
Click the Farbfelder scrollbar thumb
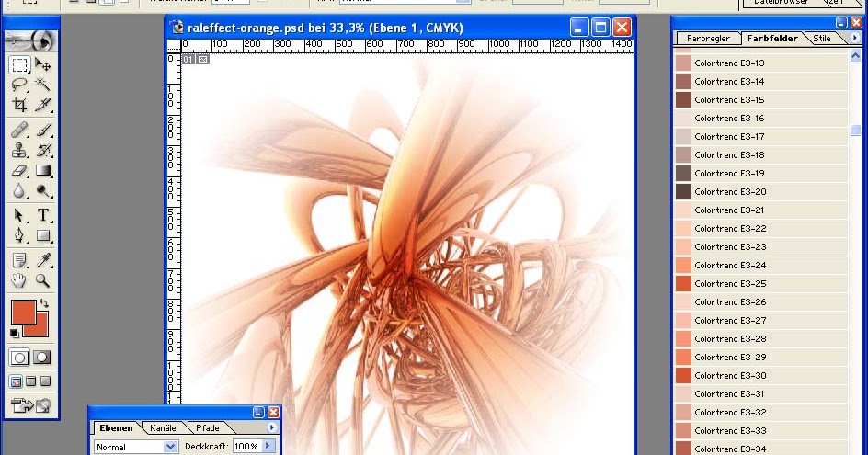pyautogui.click(x=855, y=131)
